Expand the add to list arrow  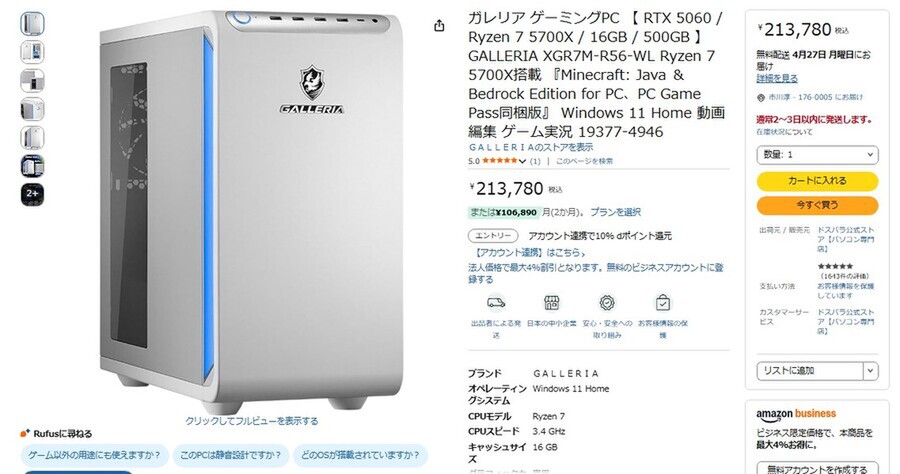click(871, 371)
